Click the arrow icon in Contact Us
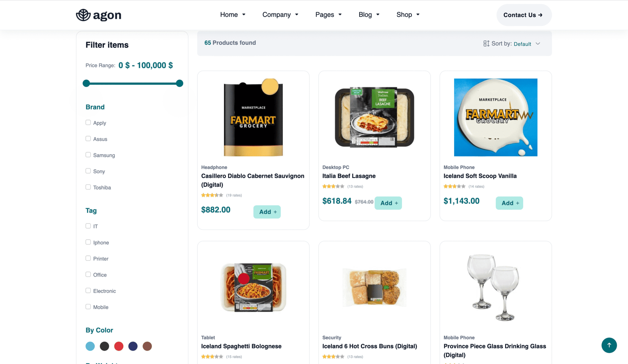Viewport: 628px width, 364px height. click(540, 15)
